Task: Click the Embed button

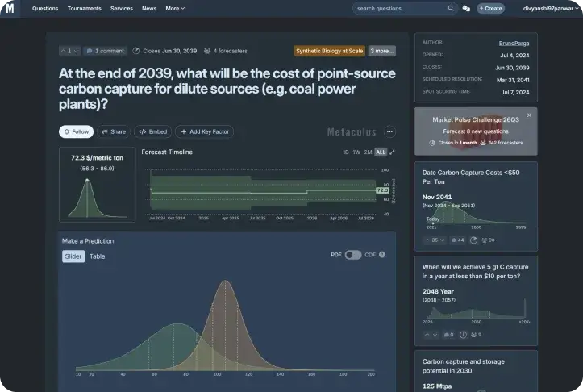Action: point(152,131)
